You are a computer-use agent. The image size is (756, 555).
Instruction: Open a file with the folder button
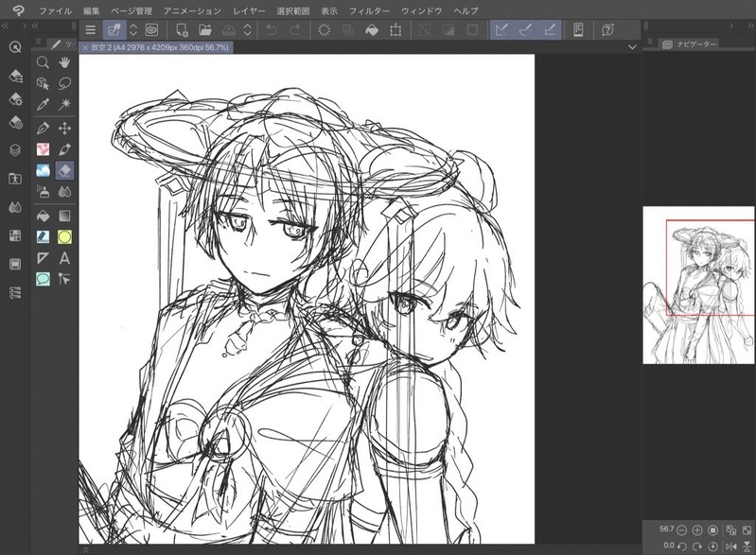(205, 30)
